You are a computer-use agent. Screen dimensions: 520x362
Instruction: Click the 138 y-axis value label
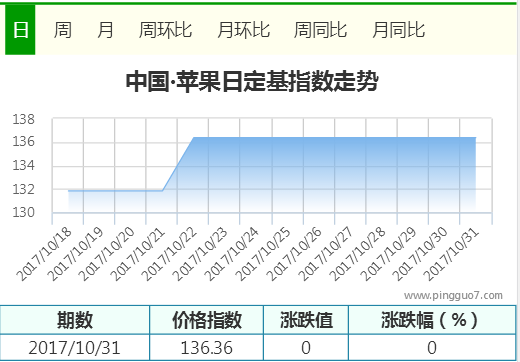pos(23,119)
